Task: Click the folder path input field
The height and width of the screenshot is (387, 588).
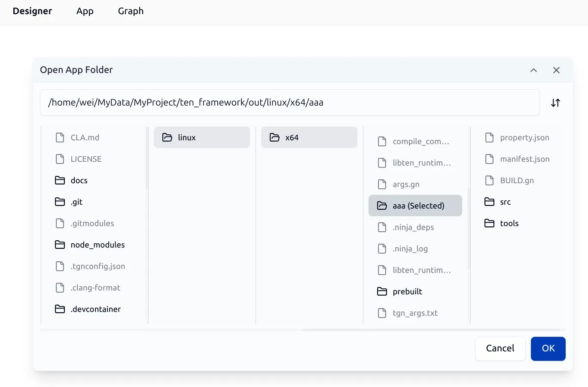Action: click(x=289, y=103)
